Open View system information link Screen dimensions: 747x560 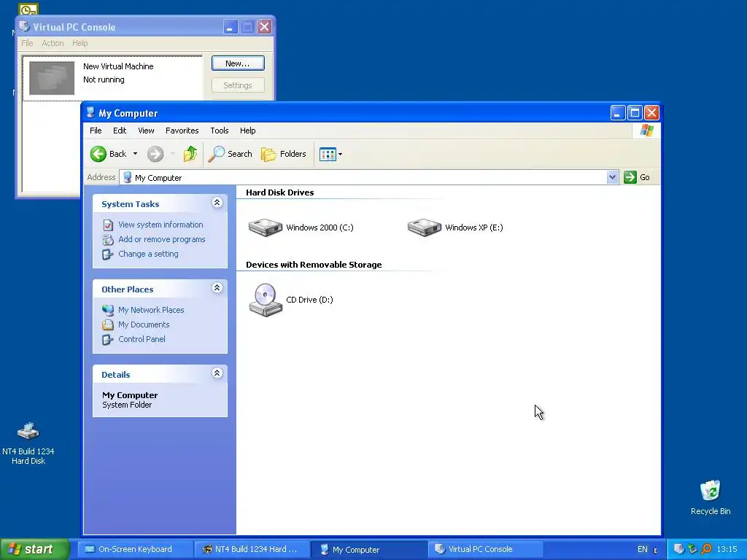tap(160, 225)
